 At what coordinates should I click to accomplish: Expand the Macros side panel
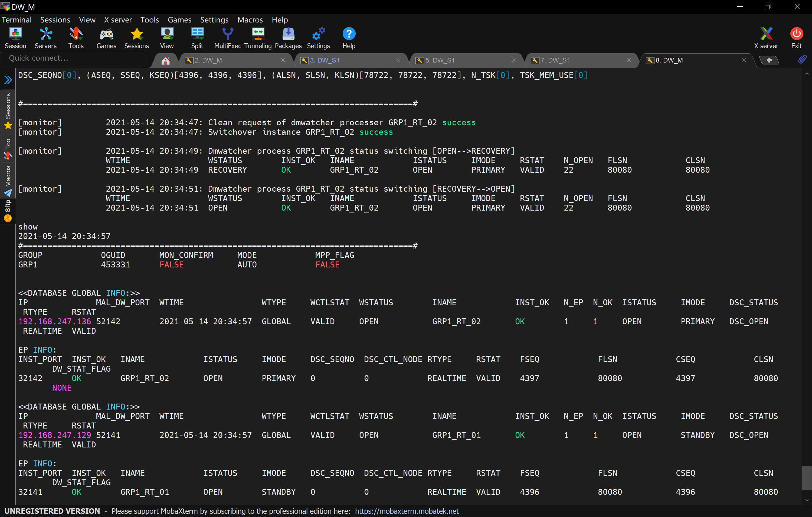8,181
